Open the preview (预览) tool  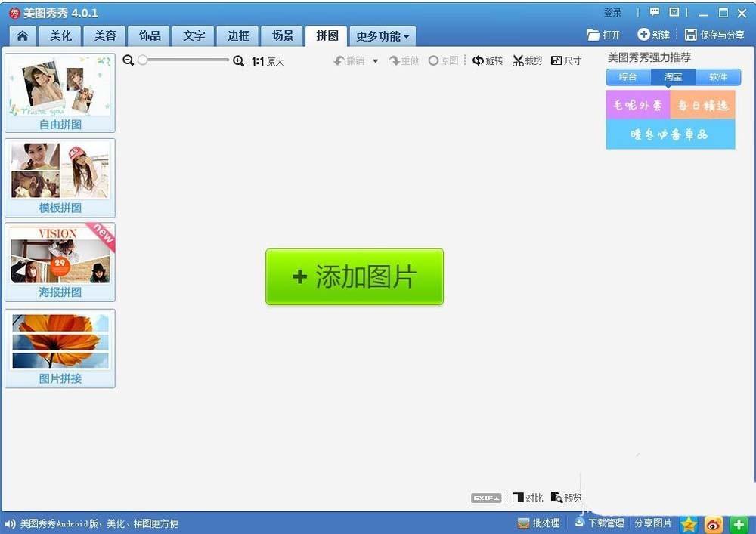[566, 498]
